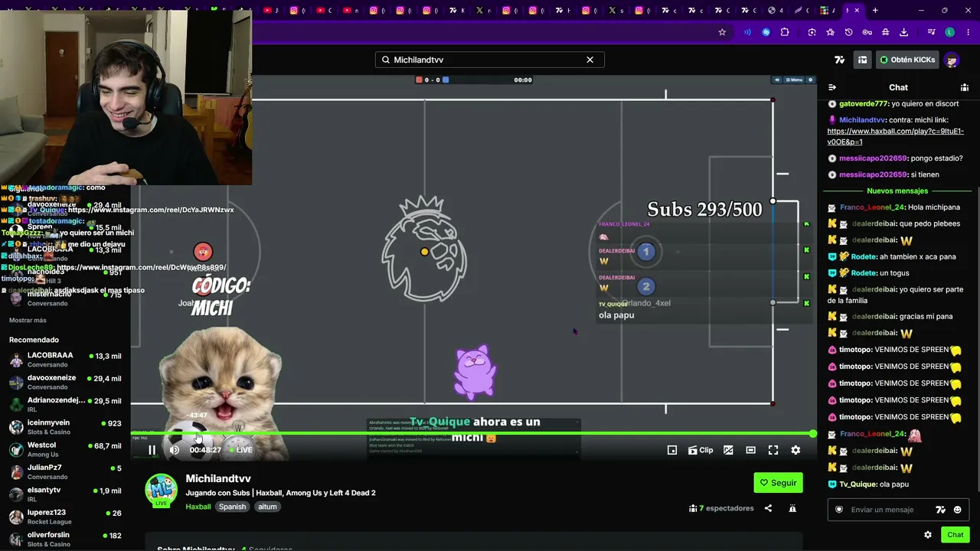980x551 pixels.
Task: Open iceinmyvein recommended channel
Action: (x=65, y=426)
